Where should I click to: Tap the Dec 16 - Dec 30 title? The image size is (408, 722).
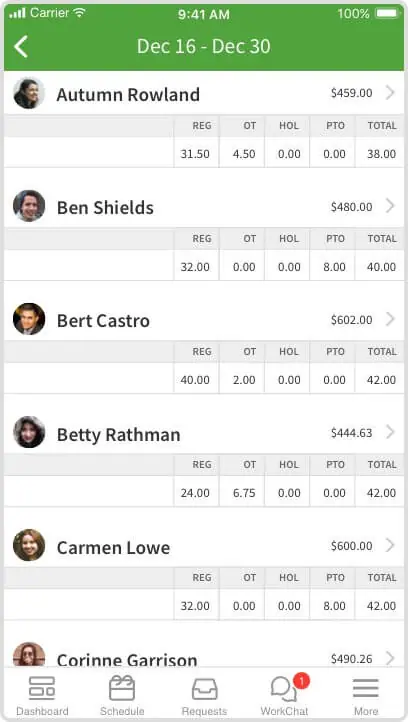click(204, 47)
